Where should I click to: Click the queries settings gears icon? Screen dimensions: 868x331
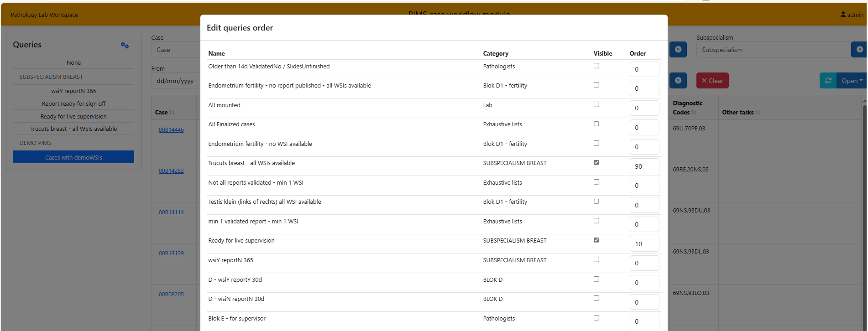(125, 45)
